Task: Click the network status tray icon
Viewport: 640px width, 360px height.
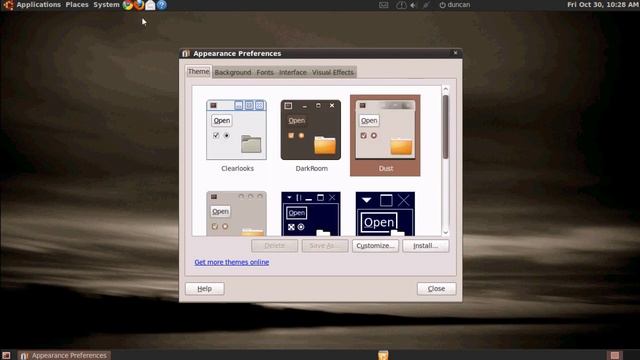Action: pyautogui.click(x=427, y=5)
